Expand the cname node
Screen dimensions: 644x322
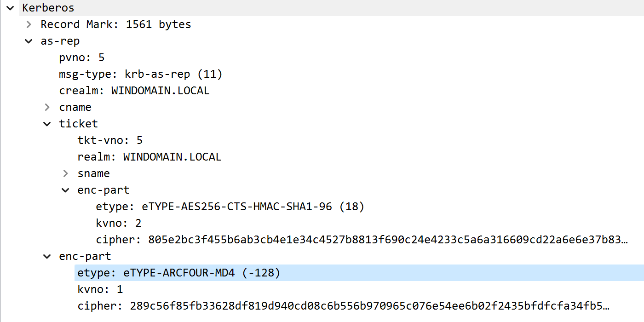(x=47, y=107)
